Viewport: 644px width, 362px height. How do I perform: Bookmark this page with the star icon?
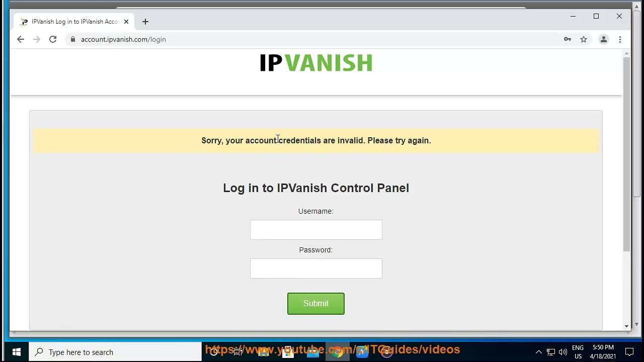coord(584,39)
